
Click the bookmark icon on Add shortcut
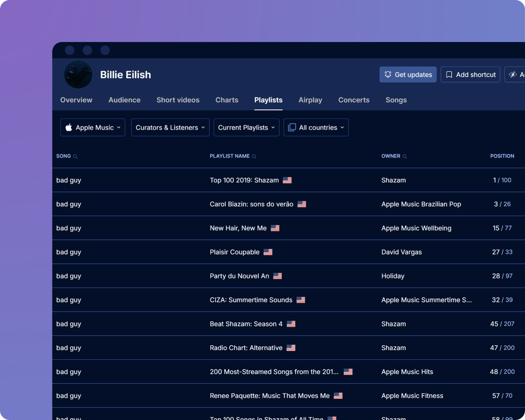pyautogui.click(x=449, y=74)
